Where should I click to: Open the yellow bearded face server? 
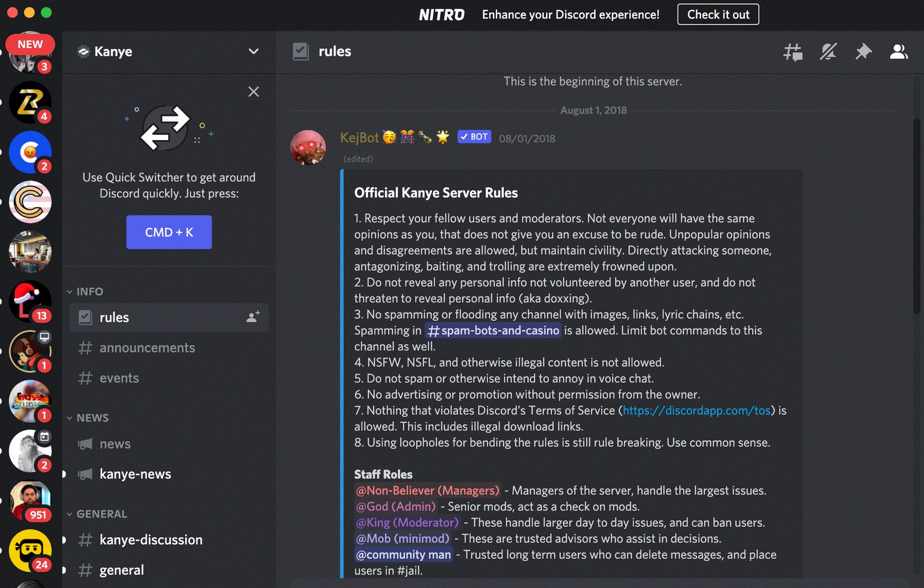pos(30,550)
